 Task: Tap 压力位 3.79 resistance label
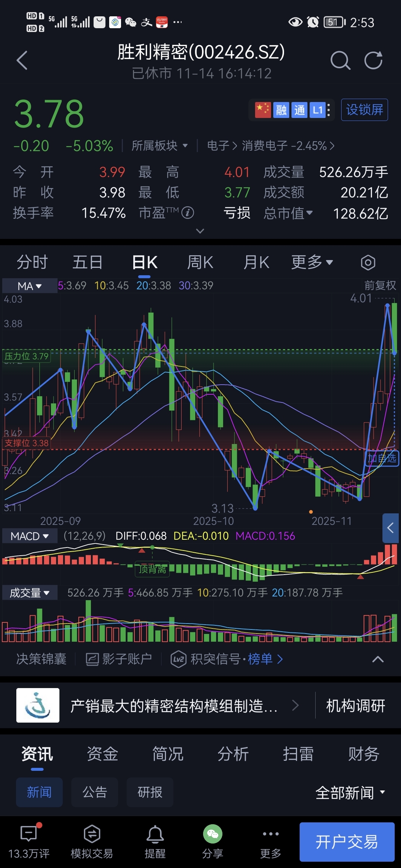26,356
